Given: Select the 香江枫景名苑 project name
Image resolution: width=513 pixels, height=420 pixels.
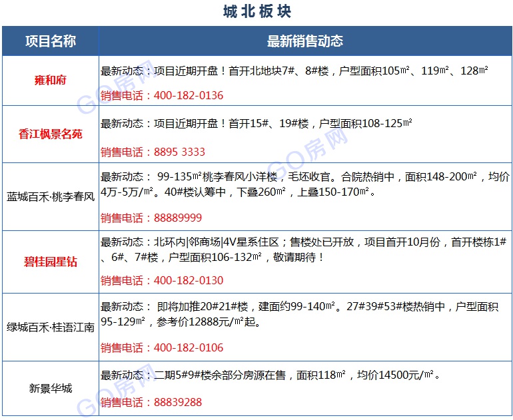Looking at the screenshot, I should [51, 134].
